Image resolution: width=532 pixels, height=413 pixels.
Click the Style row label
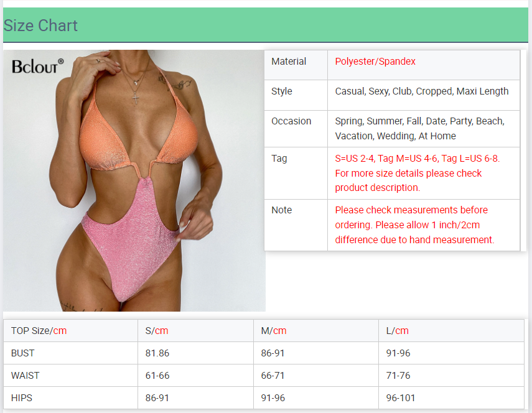tap(282, 91)
